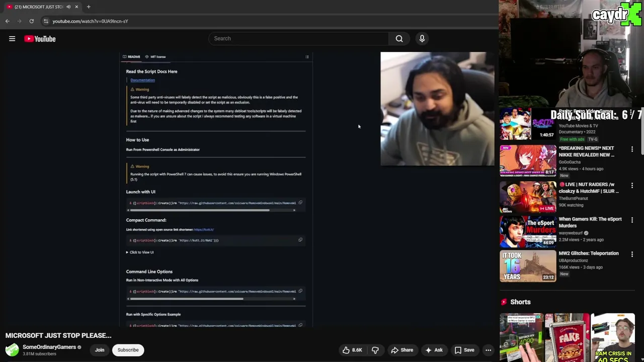
Task: Open more actions three-dot menu below video
Action: click(x=488, y=350)
